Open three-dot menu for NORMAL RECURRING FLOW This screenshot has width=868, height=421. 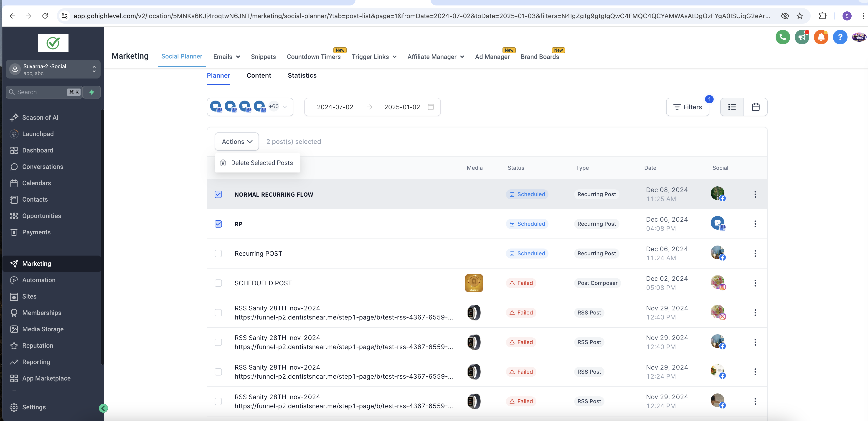pos(755,194)
